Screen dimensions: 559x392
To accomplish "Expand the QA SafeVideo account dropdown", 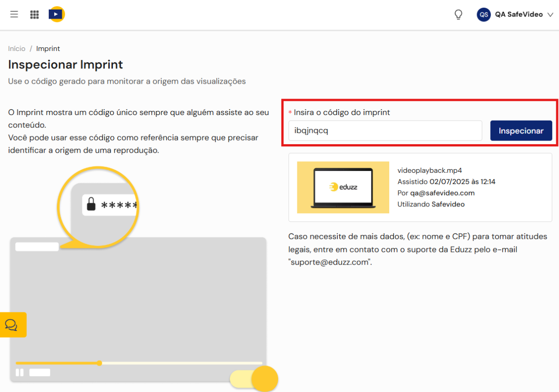I will pyautogui.click(x=550, y=15).
